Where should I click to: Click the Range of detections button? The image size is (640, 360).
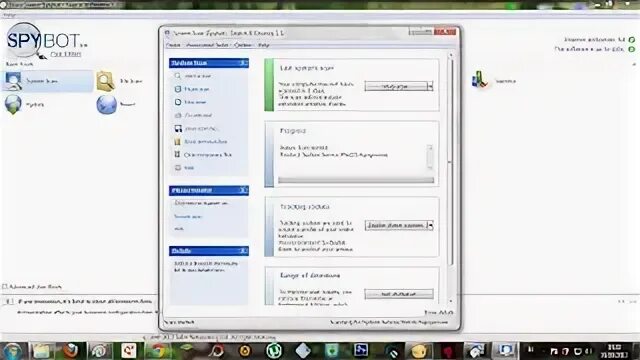(x=399, y=294)
